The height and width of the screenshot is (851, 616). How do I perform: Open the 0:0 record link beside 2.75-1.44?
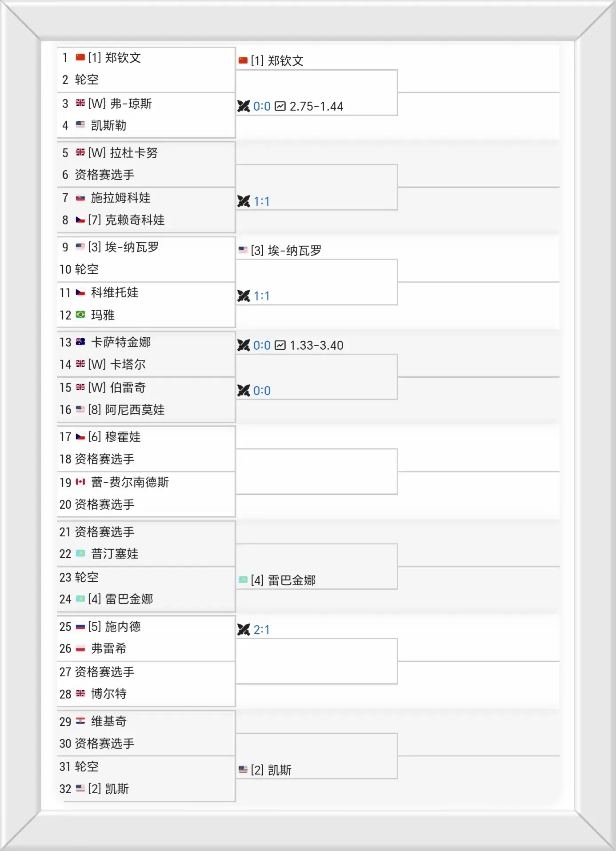[262, 107]
